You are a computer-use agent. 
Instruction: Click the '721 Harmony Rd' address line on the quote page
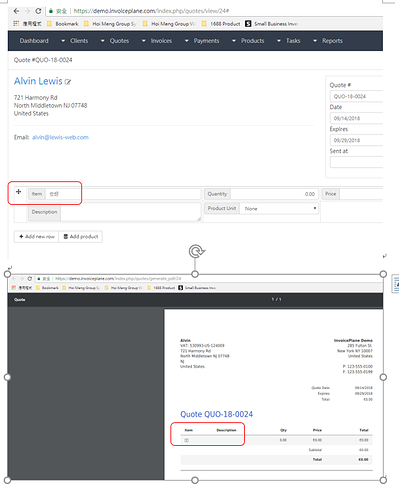tap(35, 98)
